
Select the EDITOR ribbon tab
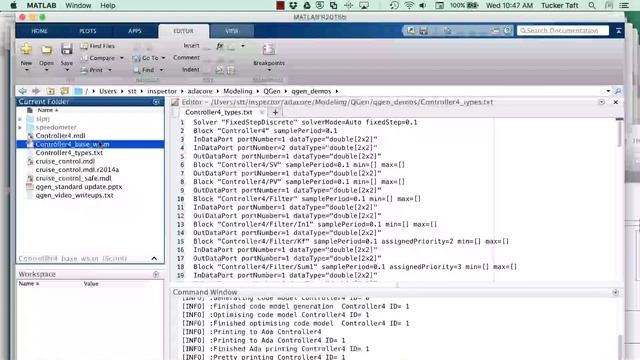click(183, 31)
